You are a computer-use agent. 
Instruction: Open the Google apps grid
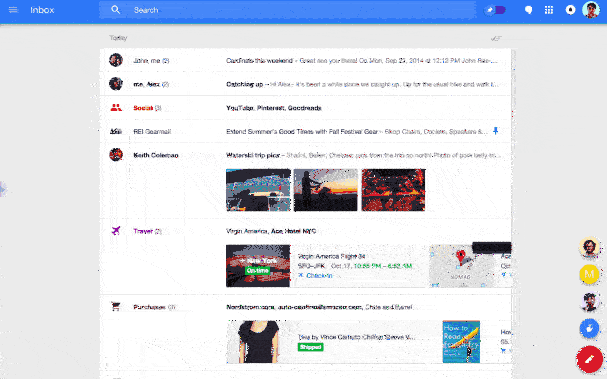point(549,10)
